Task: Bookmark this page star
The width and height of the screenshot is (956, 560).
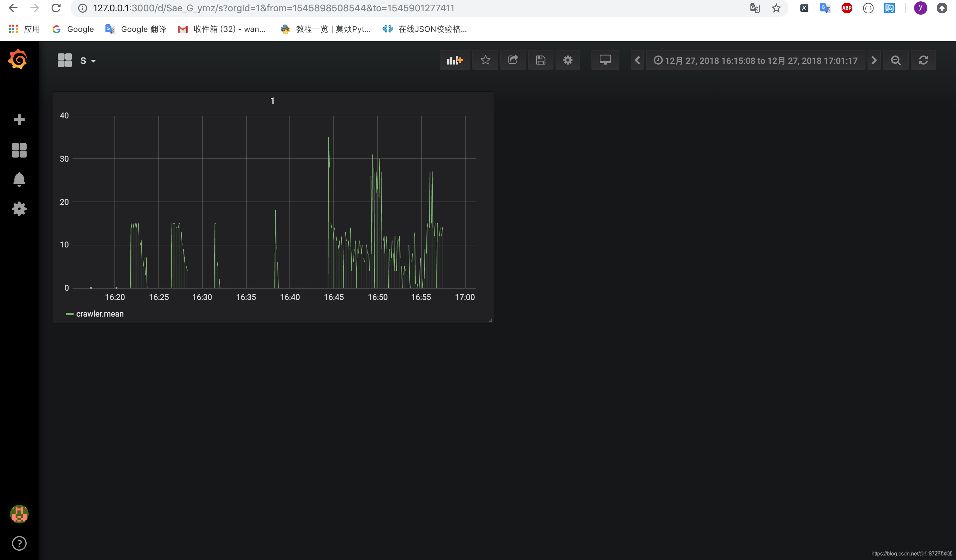Action: tap(776, 8)
